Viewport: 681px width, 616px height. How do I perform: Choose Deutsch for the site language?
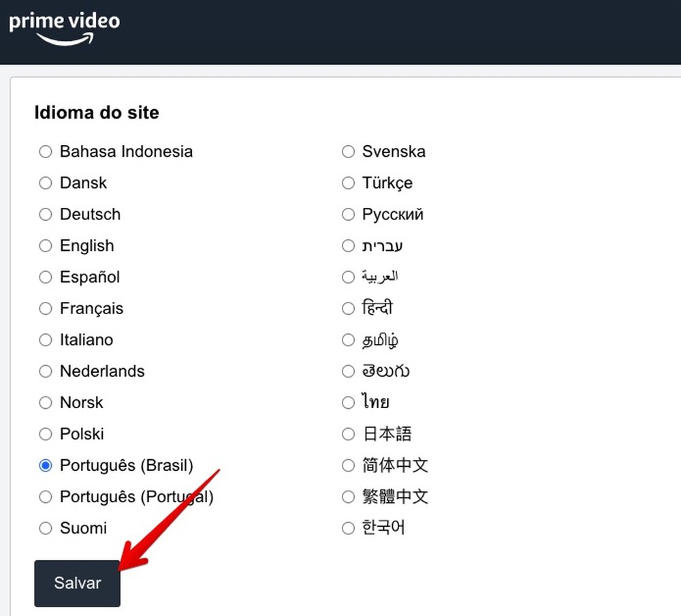coord(46,214)
